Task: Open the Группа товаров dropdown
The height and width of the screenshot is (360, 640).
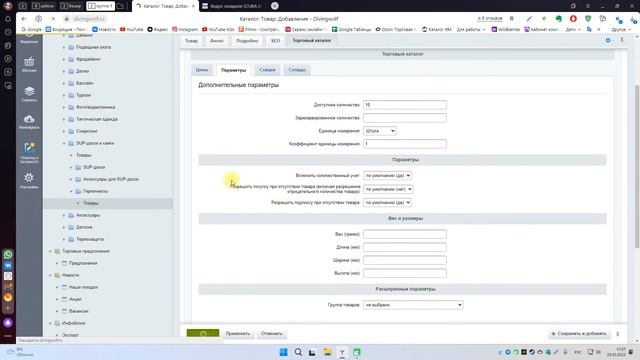Action: (413, 305)
